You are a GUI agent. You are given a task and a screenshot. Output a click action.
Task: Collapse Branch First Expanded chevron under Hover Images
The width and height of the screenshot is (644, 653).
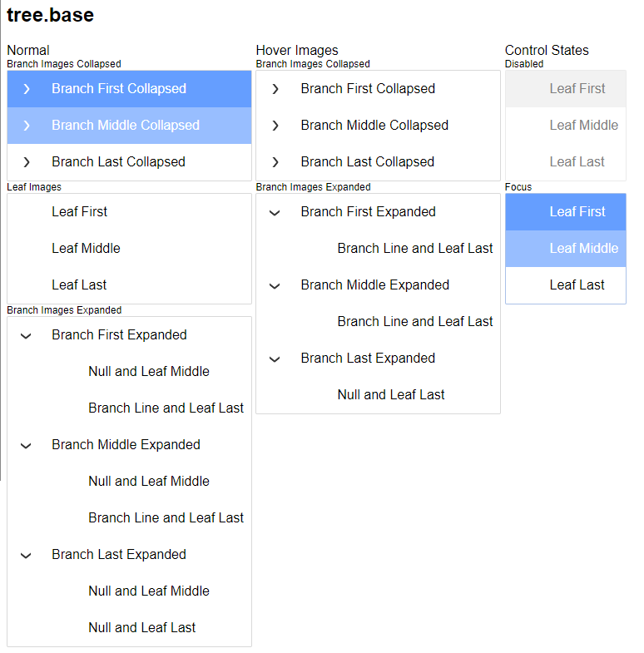(x=275, y=213)
